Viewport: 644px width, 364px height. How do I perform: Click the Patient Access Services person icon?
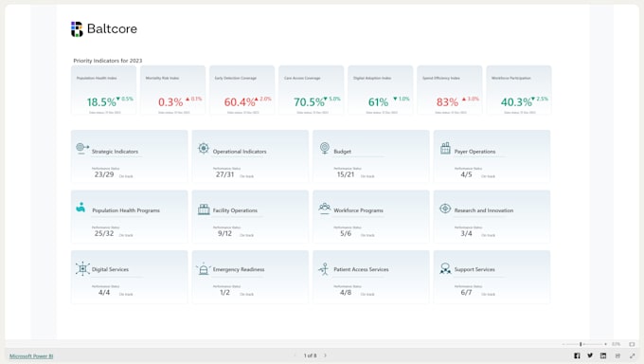tap(324, 269)
